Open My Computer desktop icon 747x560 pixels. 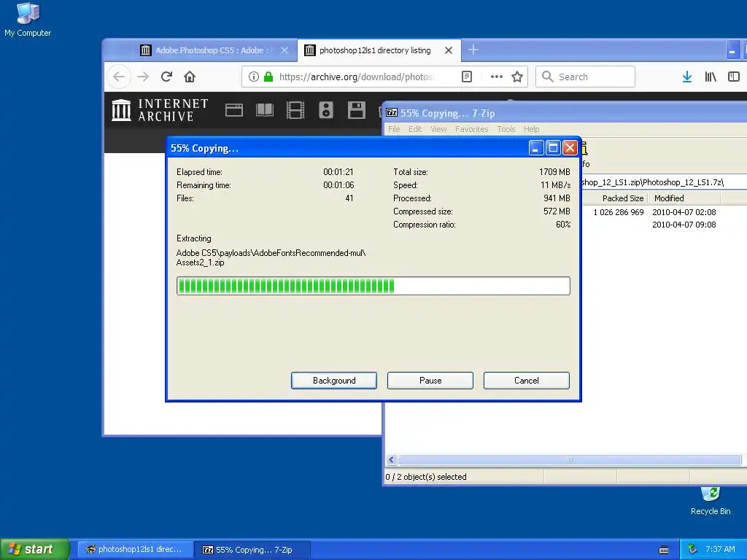pyautogui.click(x=28, y=20)
